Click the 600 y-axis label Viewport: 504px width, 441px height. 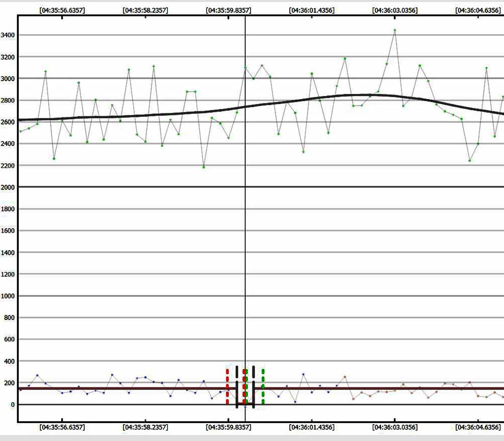pyautogui.click(x=9, y=339)
